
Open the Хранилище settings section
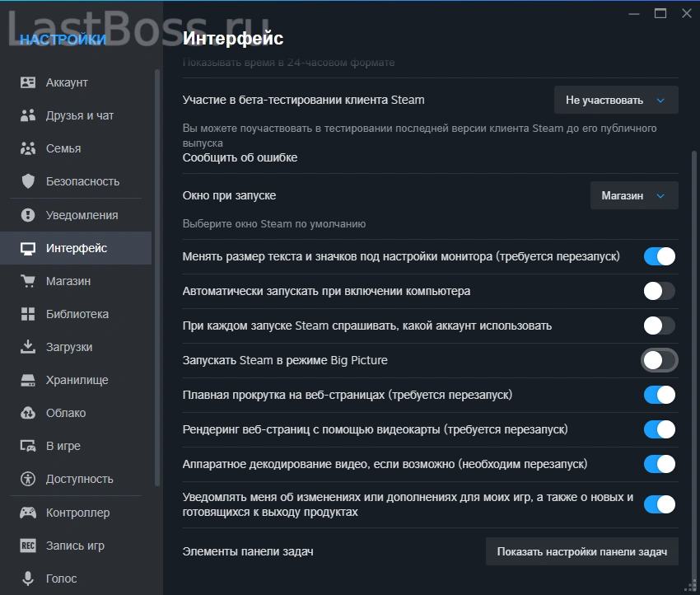tap(77, 380)
